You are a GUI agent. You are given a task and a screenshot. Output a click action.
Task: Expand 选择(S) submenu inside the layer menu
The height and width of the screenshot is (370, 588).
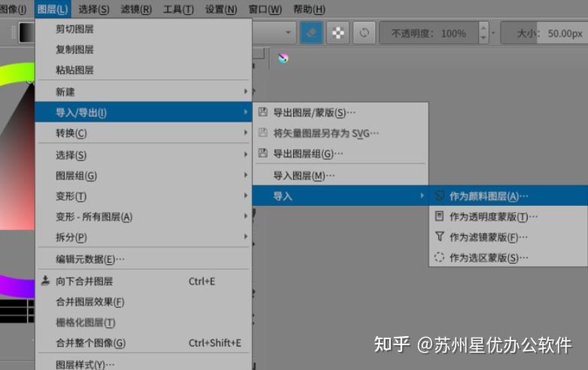144,155
